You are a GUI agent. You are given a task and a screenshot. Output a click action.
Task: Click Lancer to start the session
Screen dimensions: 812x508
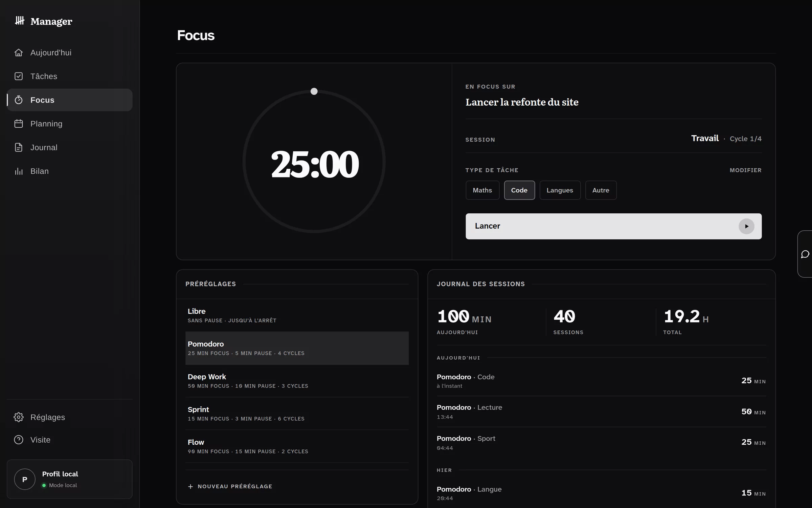tap(613, 226)
